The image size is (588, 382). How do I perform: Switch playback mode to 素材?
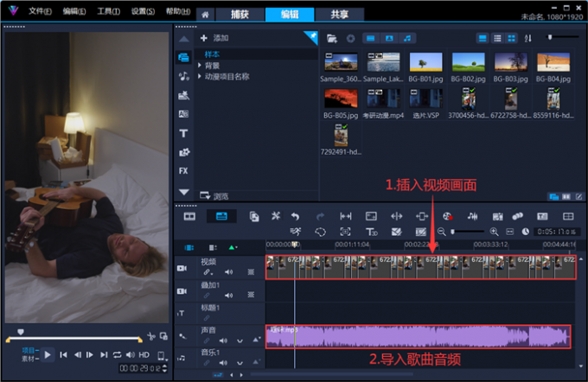pos(30,359)
